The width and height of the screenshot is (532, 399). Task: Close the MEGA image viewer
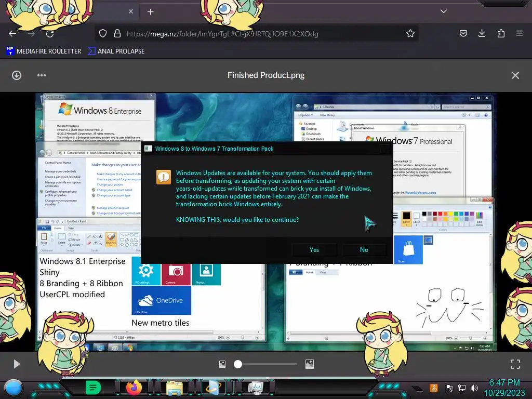tap(515, 75)
